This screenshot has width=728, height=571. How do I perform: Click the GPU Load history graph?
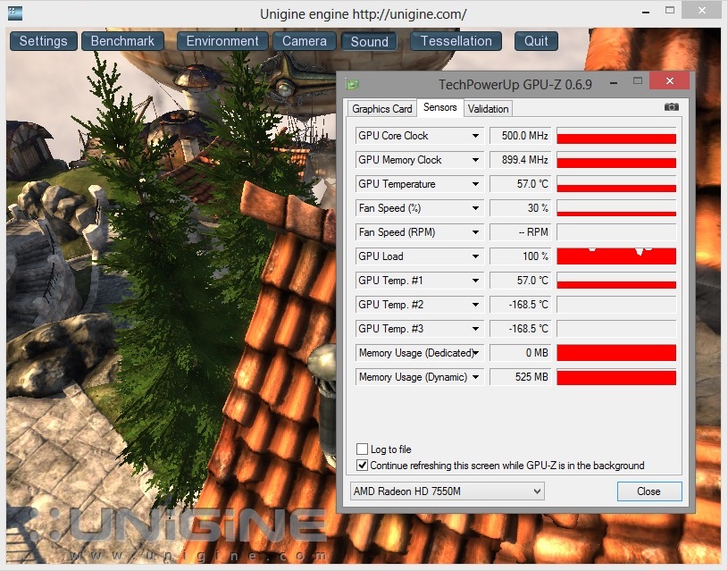coord(616,256)
